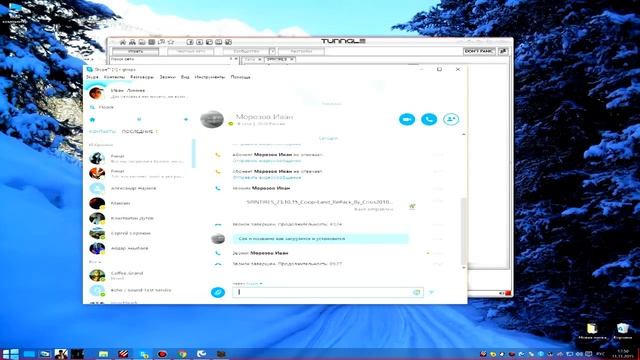Click the attach file paperclip button
The image size is (640, 360).
point(218,292)
